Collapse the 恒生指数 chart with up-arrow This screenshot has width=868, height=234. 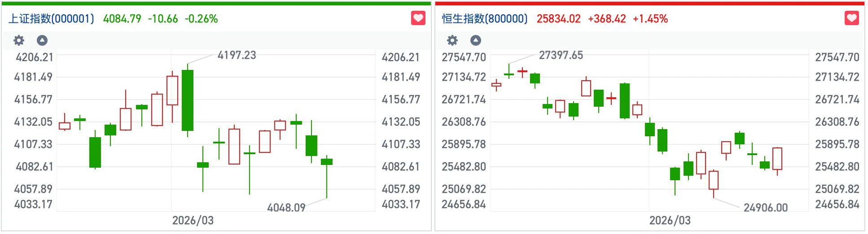476,40
